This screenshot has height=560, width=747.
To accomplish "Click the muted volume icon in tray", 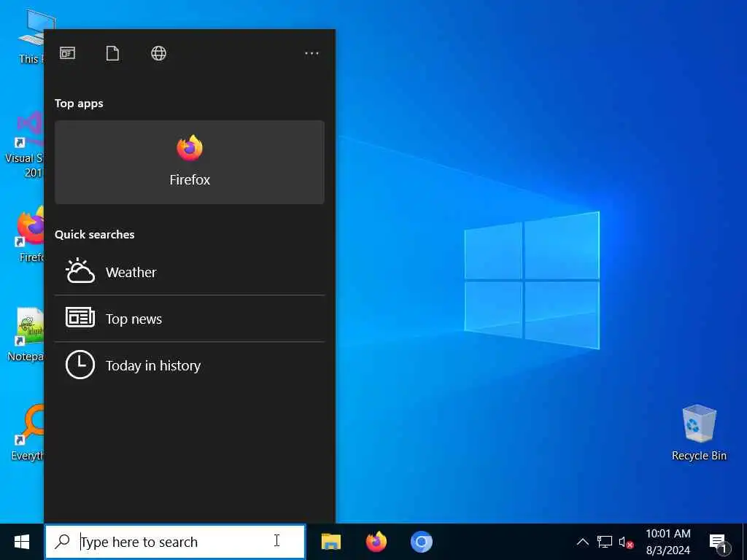I will coord(626,542).
